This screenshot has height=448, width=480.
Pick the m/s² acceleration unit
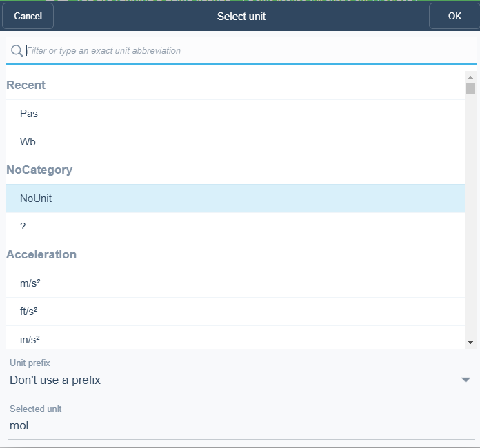click(x=235, y=283)
